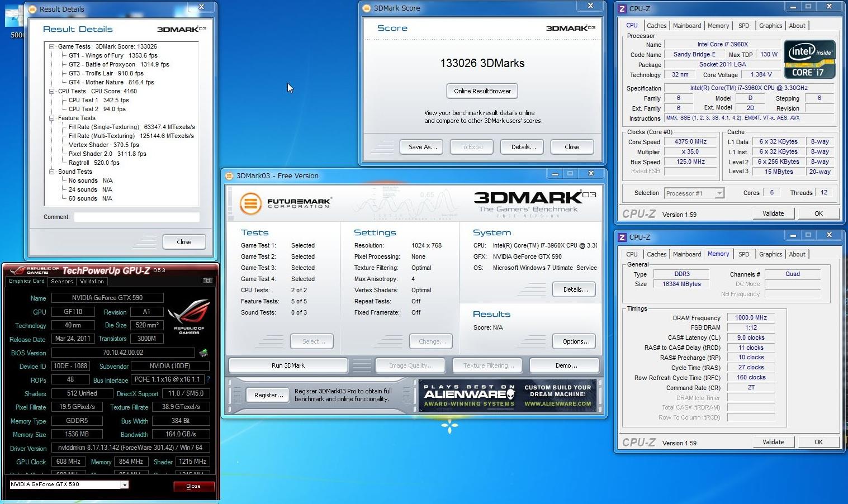Click Validate in the CPU-Z processor window
The image size is (848, 504).
[773, 213]
